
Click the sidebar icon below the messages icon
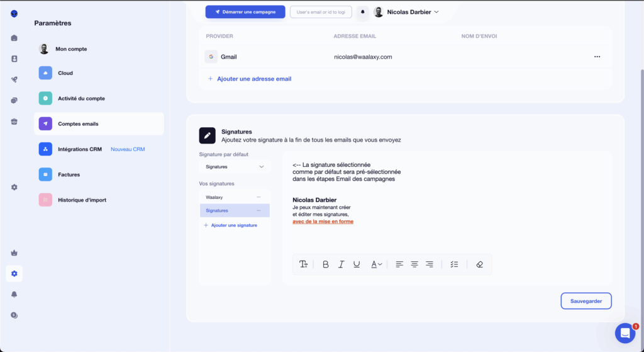click(14, 122)
